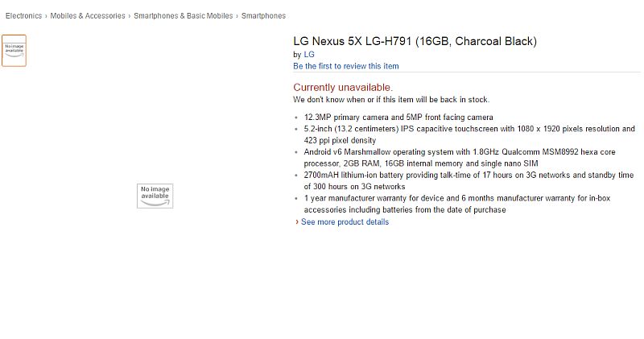Open See more product details link
644x339 pixels.
click(x=345, y=222)
